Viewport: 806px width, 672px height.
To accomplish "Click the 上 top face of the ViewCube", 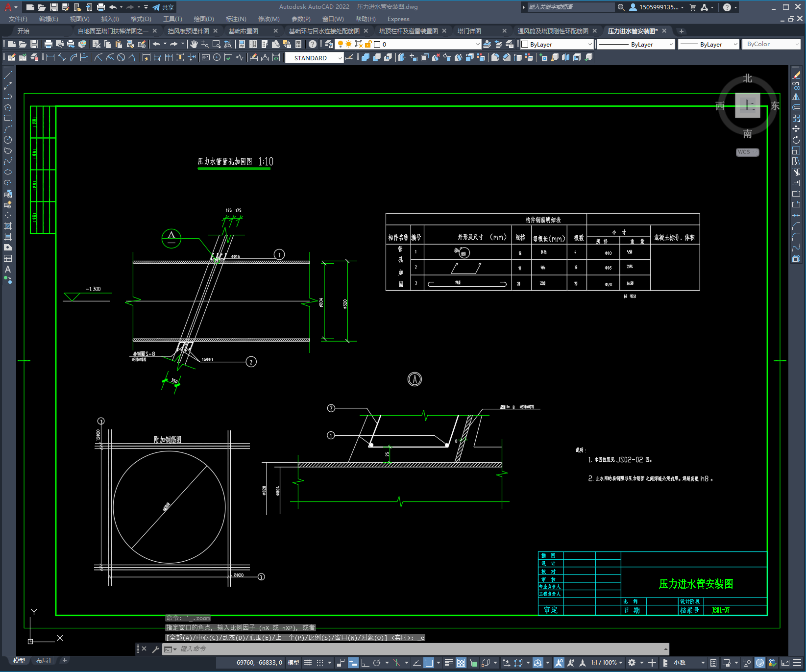I will point(747,105).
